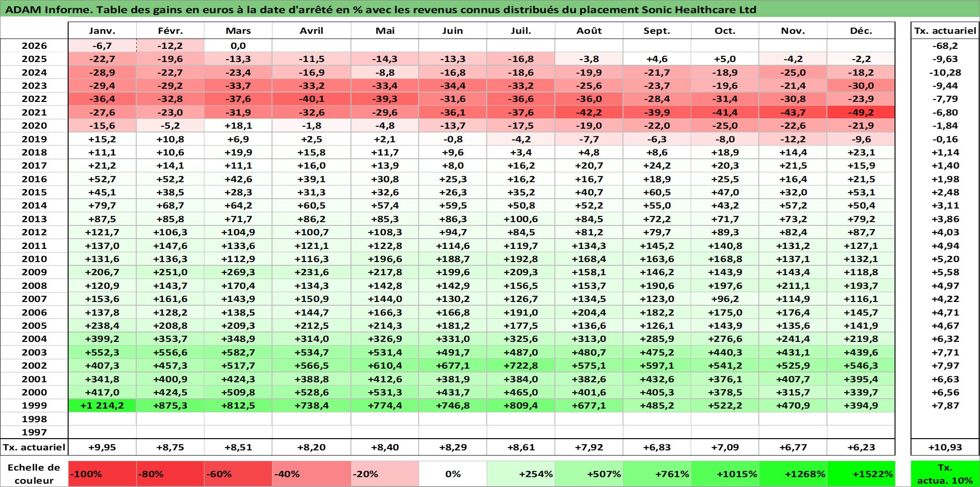Click the '-12,2' cell in the 2026 row
Screen dimensions: 980x487
[170, 46]
